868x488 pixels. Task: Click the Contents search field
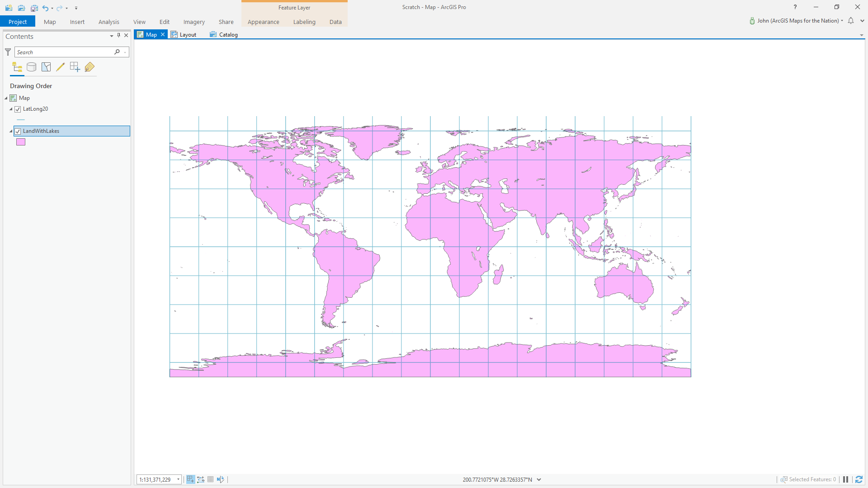(x=63, y=52)
